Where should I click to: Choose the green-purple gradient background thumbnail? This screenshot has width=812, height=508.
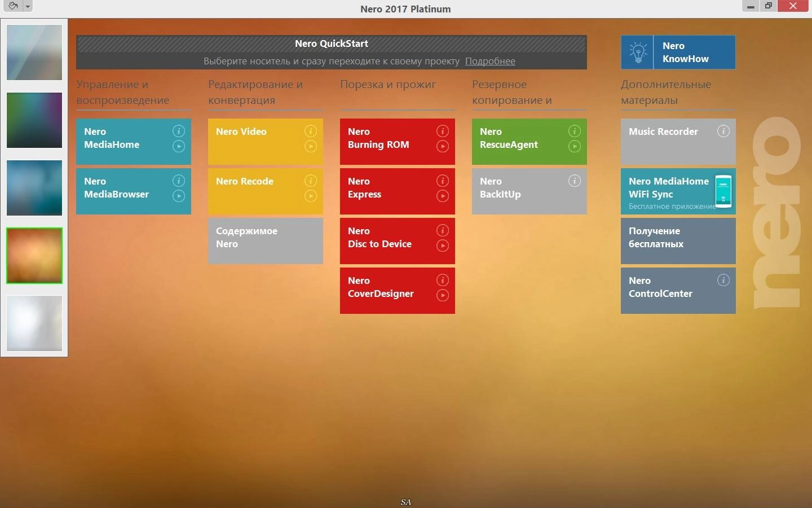pyautogui.click(x=34, y=120)
